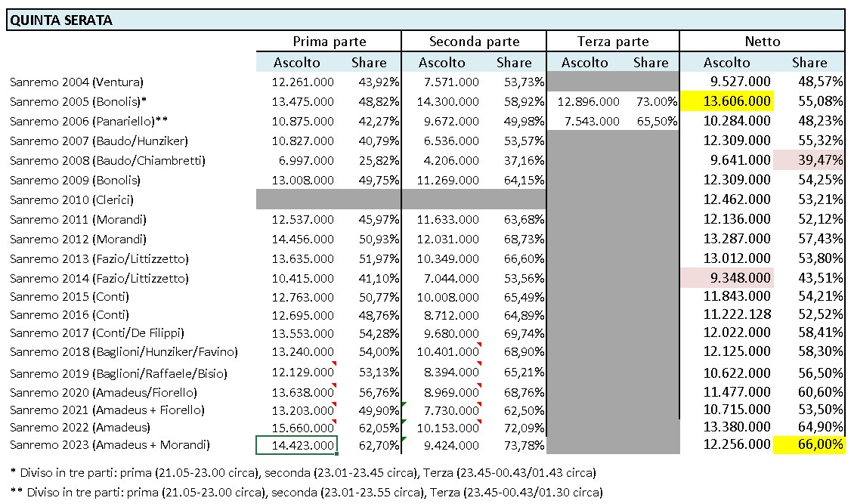Click the Sanremo 2010 (Clerici) row label

point(72,199)
